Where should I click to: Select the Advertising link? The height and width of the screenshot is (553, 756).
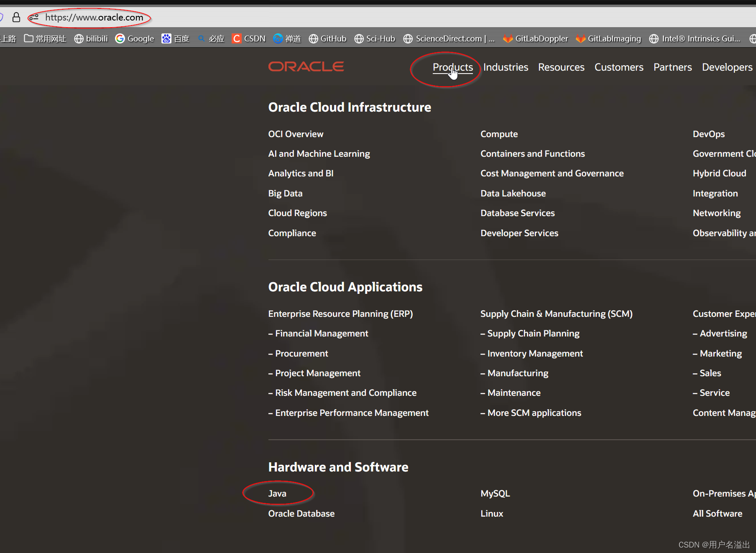pos(720,334)
